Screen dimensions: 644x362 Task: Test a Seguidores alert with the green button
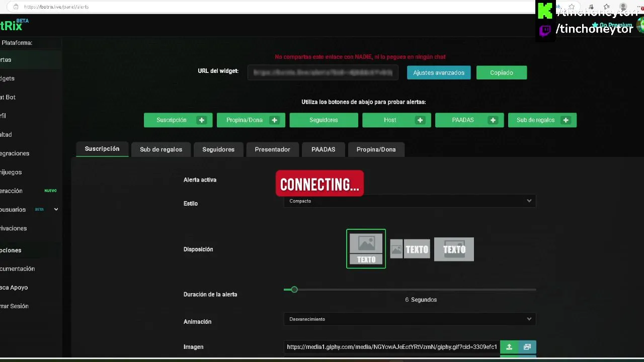click(324, 120)
